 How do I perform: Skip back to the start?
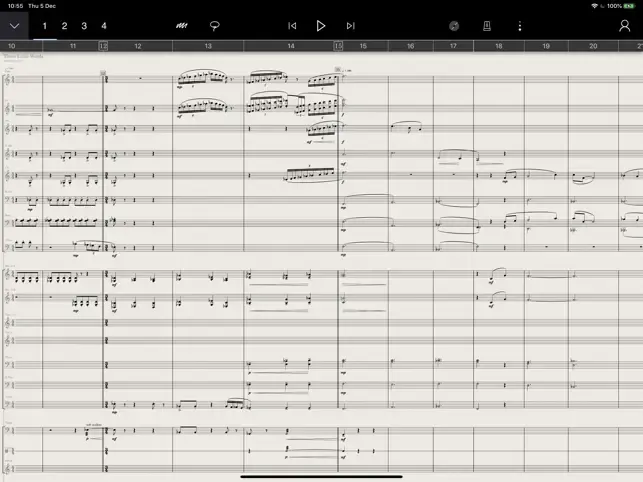292,26
